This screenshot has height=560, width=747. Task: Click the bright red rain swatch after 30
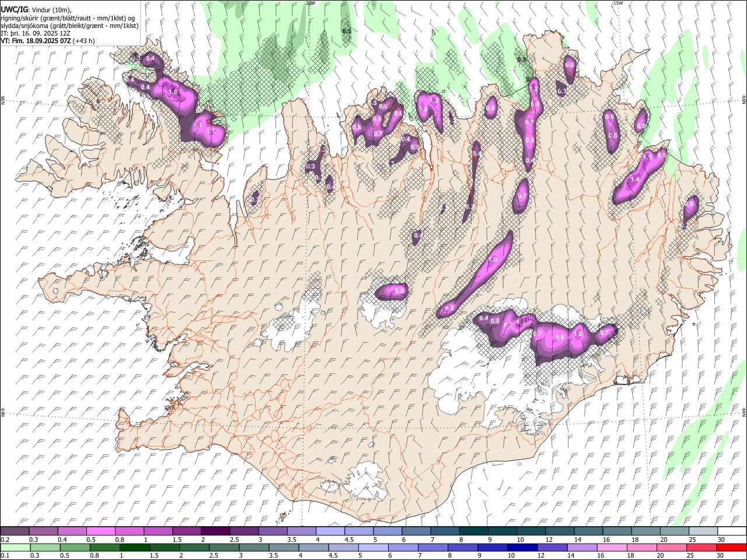tap(731, 548)
